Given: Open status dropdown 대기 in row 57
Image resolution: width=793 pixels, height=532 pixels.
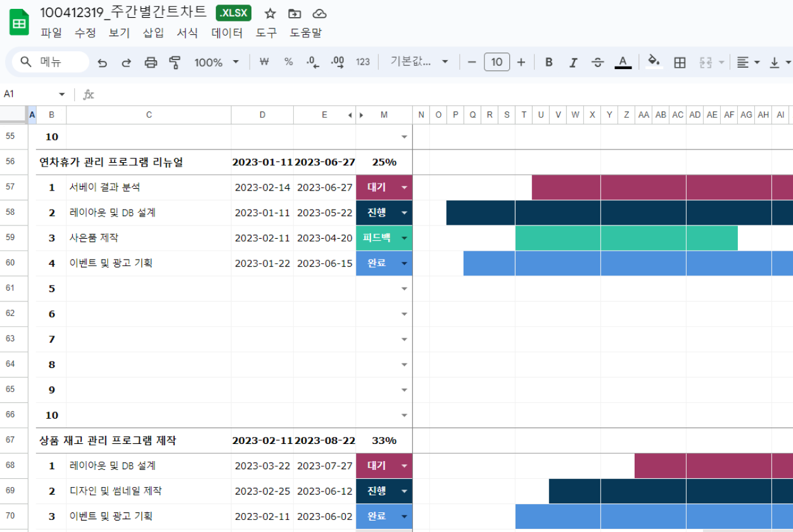Looking at the screenshot, I should pyautogui.click(x=404, y=187).
